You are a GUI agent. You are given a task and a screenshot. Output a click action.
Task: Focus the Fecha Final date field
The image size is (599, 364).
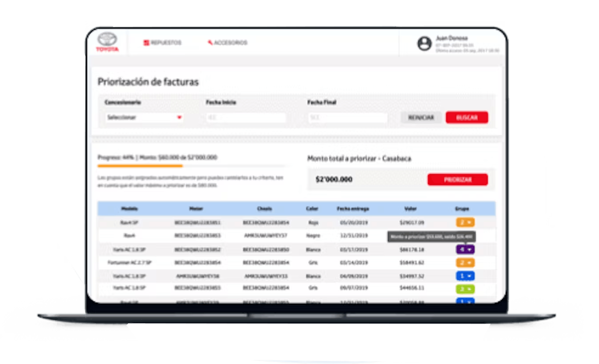348,117
